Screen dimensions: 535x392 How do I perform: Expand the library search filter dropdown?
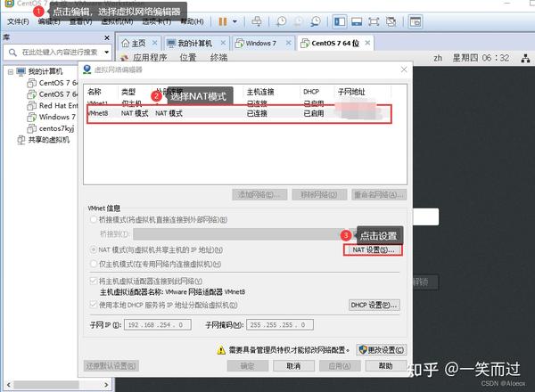click(x=107, y=53)
